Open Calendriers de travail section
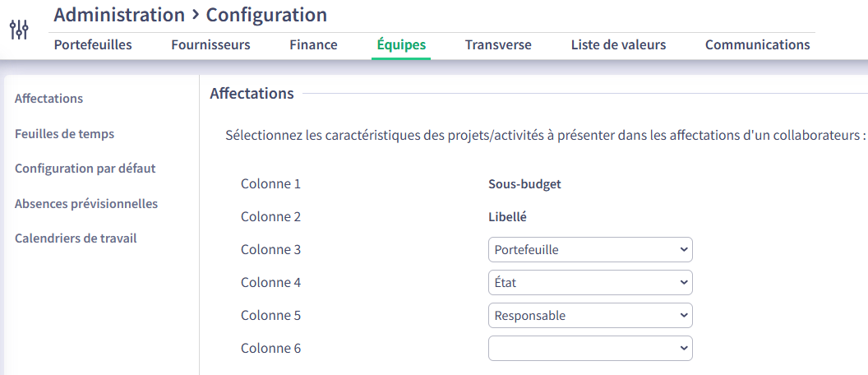868x375 pixels. (x=76, y=238)
